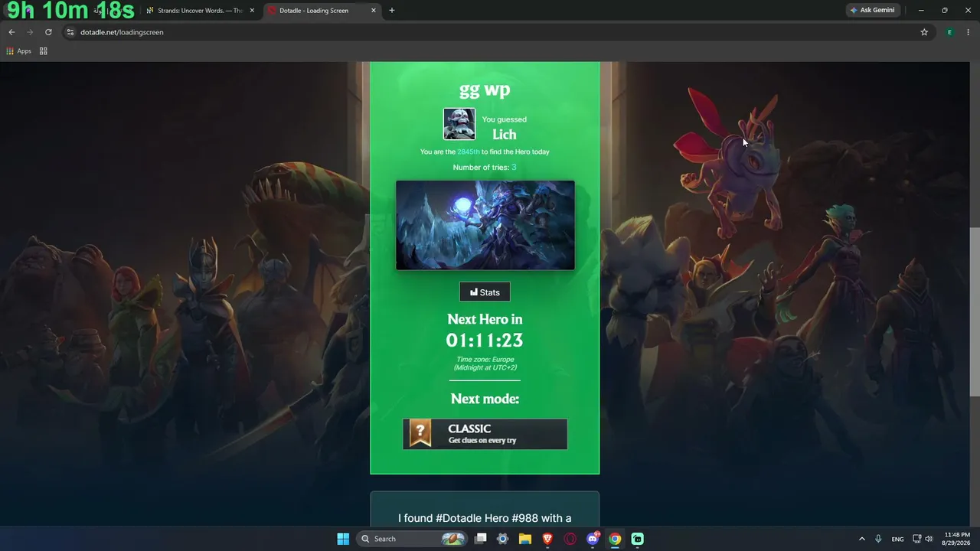Open the Settings gear in the taskbar
The height and width of the screenshot is (551, 980).
(503, 539)
